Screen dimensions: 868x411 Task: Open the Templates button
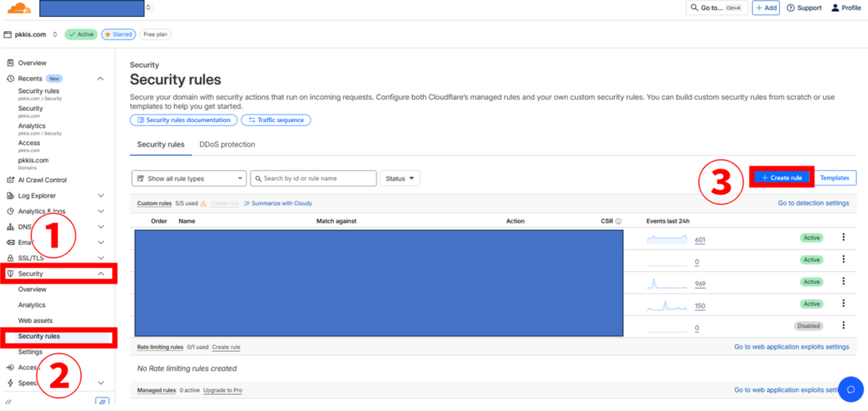[834, 178]
